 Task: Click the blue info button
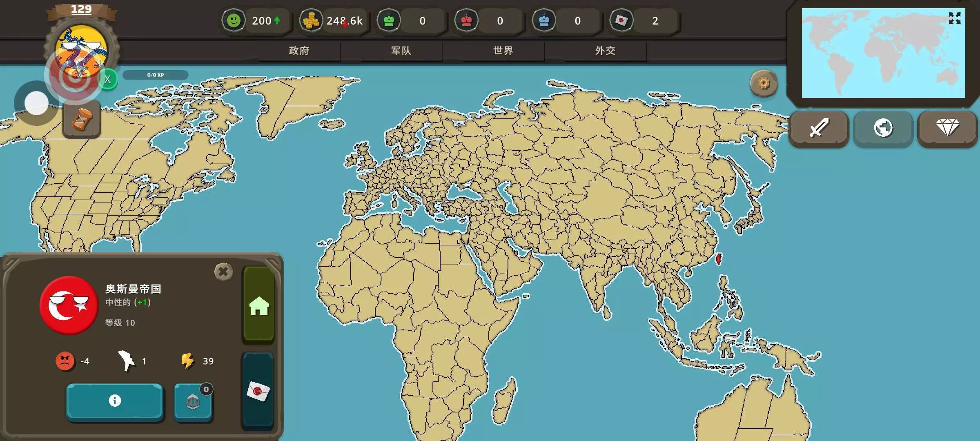click(115, 401)
